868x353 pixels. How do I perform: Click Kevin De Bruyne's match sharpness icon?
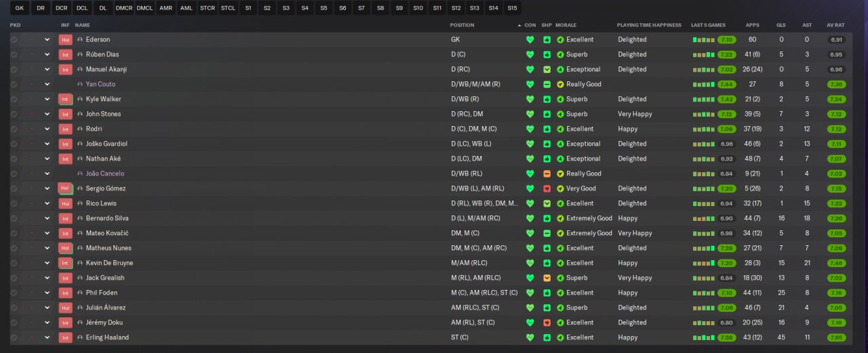[547, 263]
